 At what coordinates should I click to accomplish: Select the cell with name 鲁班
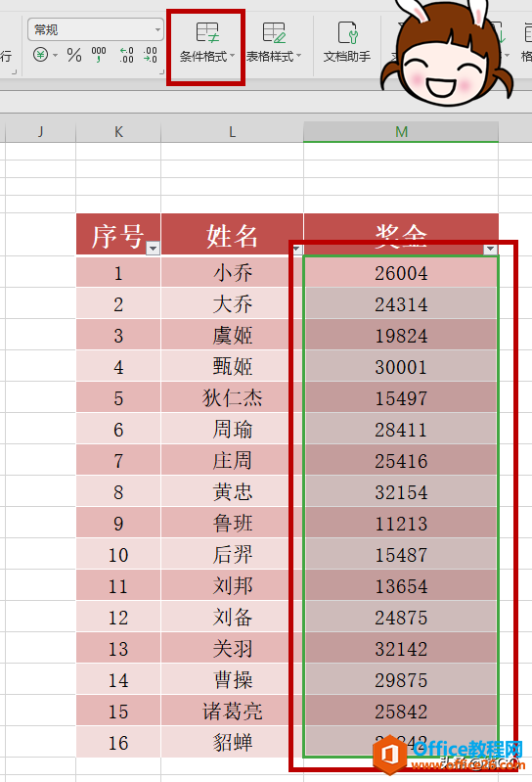(232, 524)
